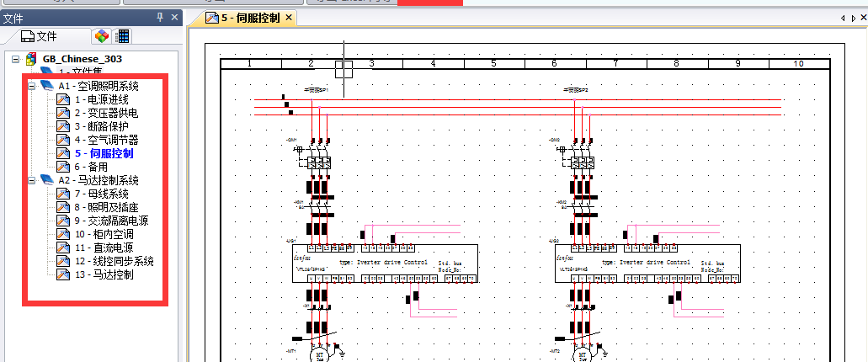Open the blue grid table panel tab
This screenshot has width=868, height=362.
(x=122, y=36)
